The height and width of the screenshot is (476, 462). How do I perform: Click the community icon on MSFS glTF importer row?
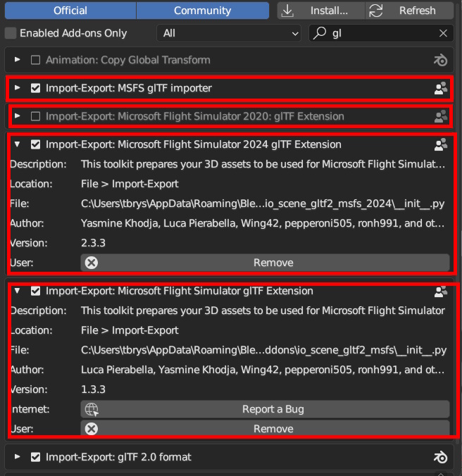pos(441,88)
